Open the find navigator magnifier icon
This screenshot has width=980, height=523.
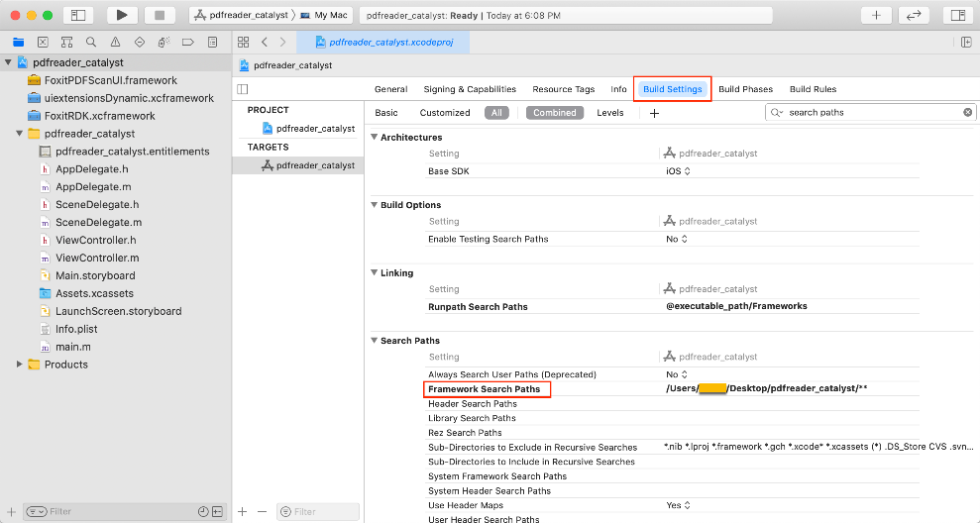tap(91, 43)
